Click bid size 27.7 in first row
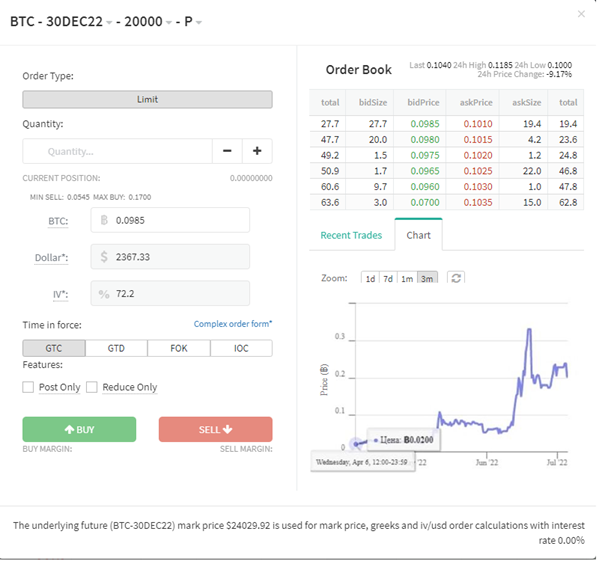This screenshot has height=561, width=602. click(x=378, y=124)
